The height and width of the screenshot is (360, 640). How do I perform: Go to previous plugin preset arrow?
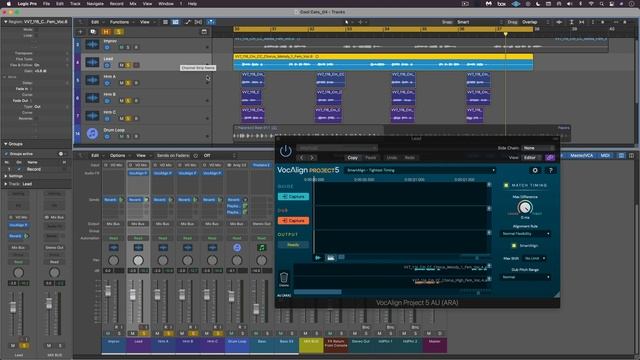click(x=302, y=158)
